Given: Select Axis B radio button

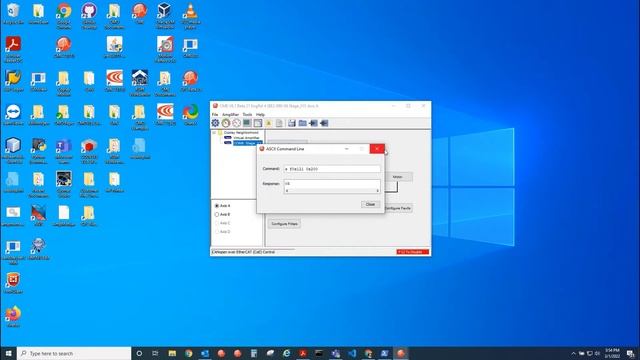Looking at the screenshot, I should point(217,214).
